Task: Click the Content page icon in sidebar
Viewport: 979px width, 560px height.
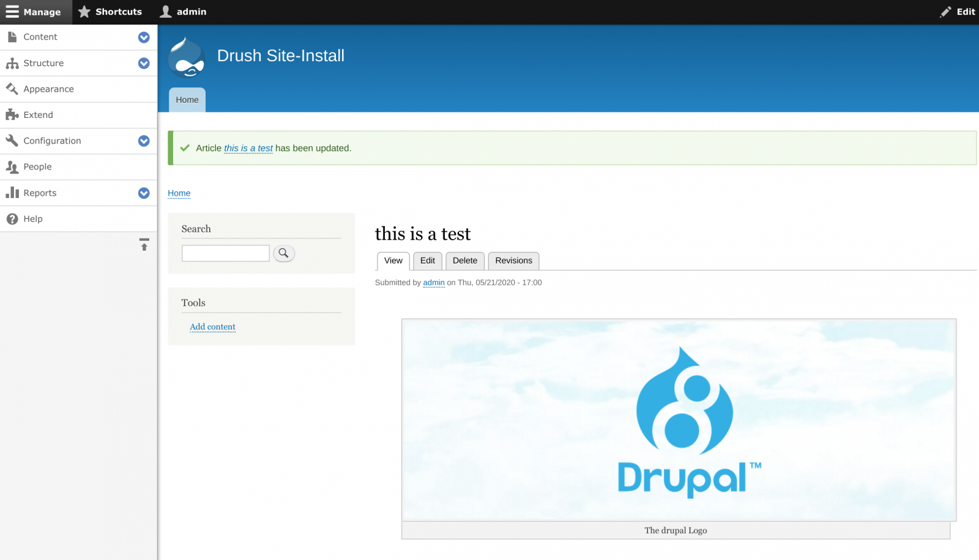Action: 12,37
